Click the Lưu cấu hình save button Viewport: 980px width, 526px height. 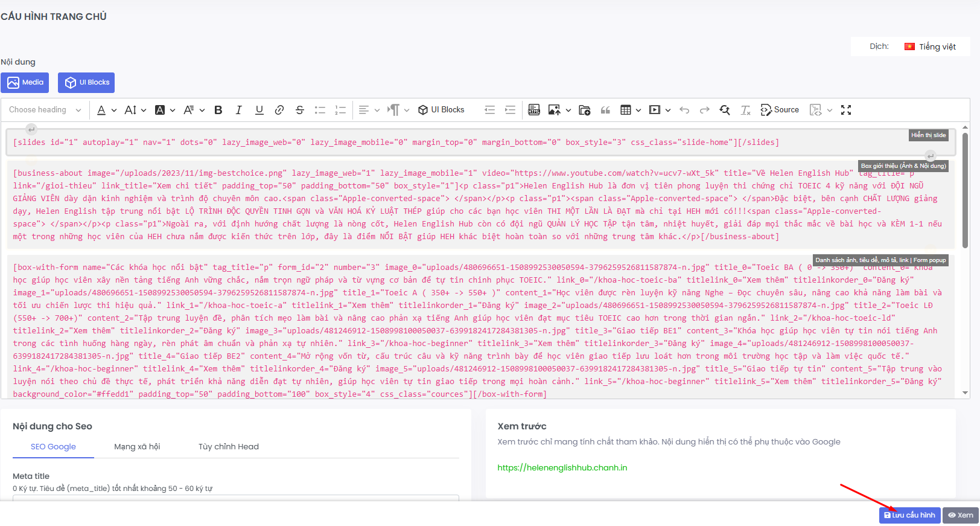click(909, 515)
